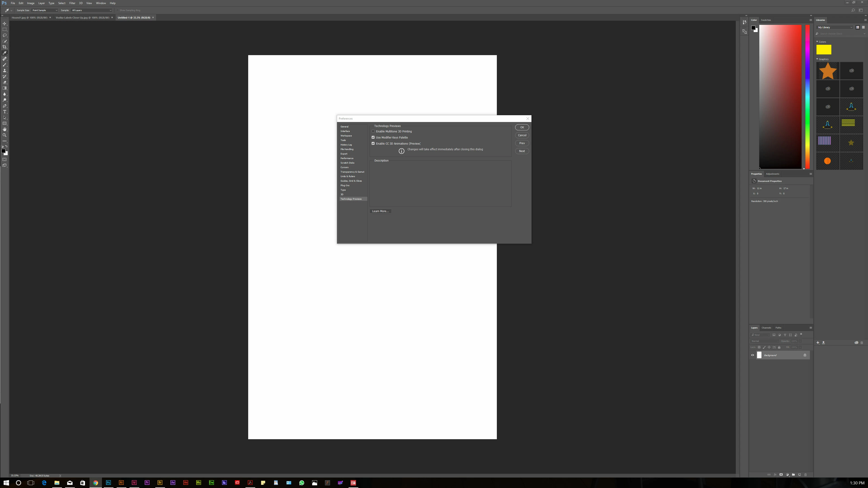Click the yellow color swatch in Libraries
Screen dimensions: 868x488
(823, 49)
